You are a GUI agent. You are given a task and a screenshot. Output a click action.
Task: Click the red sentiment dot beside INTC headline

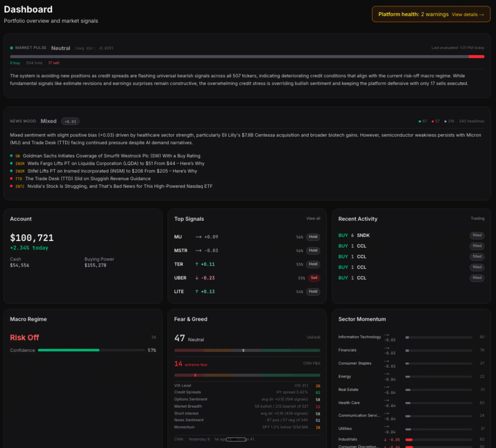click(11, 186)
